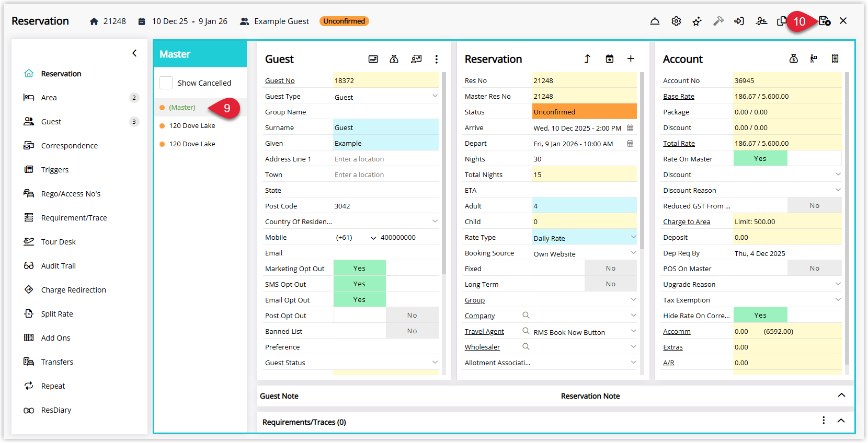Click the up arrow icon in Reservation panel

pos(587,59)
